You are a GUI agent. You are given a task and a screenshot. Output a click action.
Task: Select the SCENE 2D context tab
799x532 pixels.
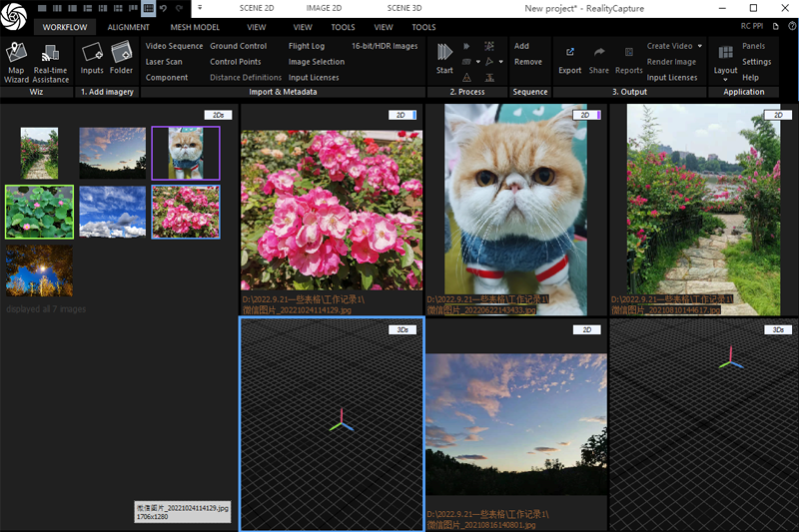pos(257,8)
